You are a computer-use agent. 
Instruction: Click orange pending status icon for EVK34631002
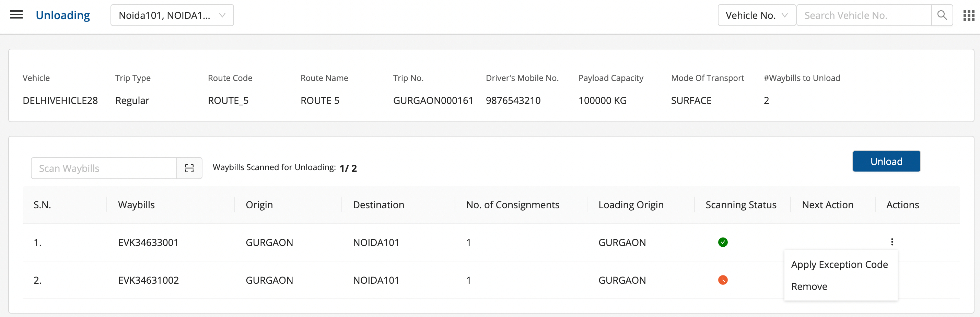point(722,280)
